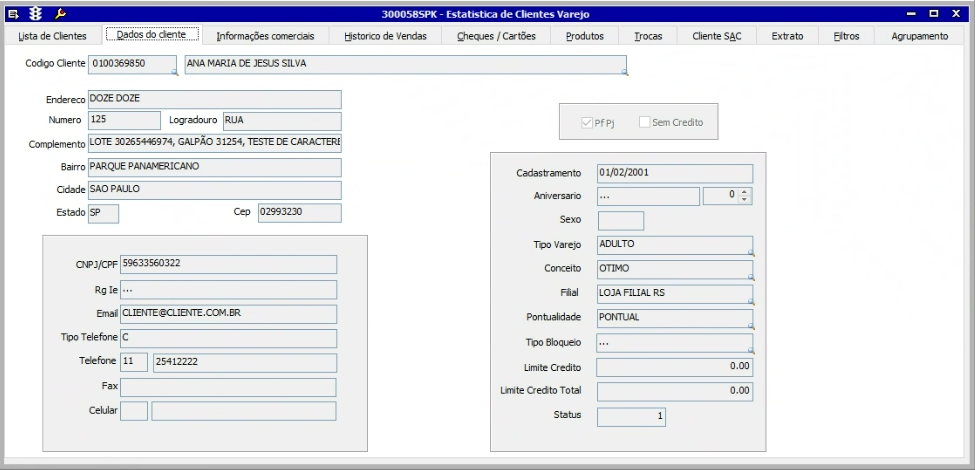Switch to Cheques / Cartões tab
This screenshot has width=975, height=470.
point(496,36)
